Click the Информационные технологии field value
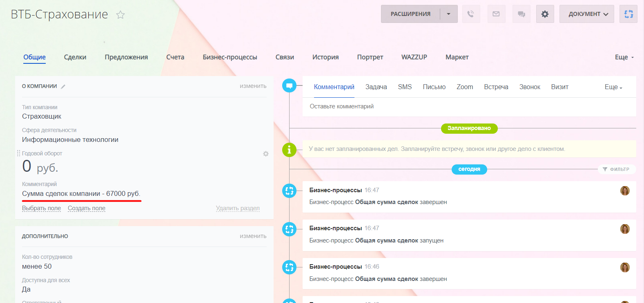 (70, 140)
